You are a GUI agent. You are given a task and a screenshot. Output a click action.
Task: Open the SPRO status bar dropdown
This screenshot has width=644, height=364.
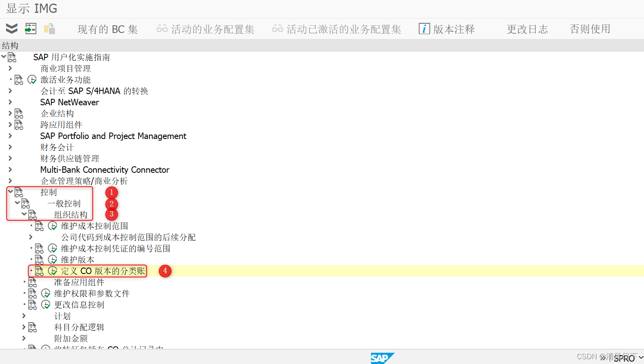pos(640,357)
